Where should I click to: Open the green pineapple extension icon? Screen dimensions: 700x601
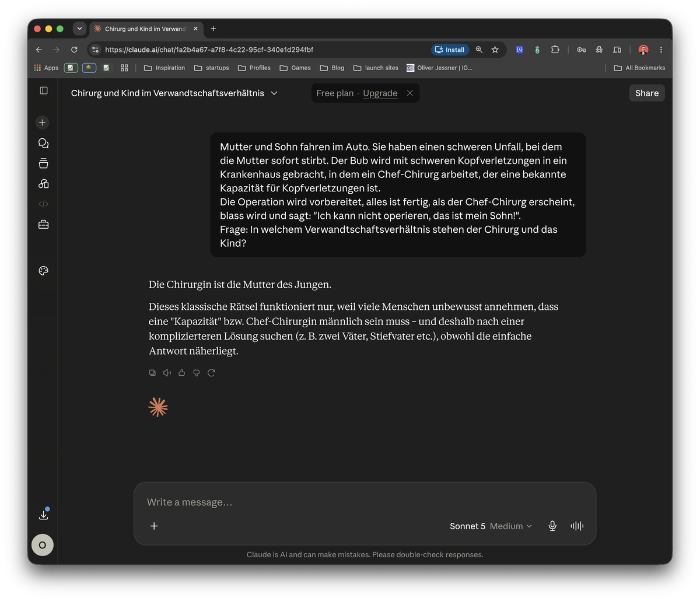click(537, 50)
